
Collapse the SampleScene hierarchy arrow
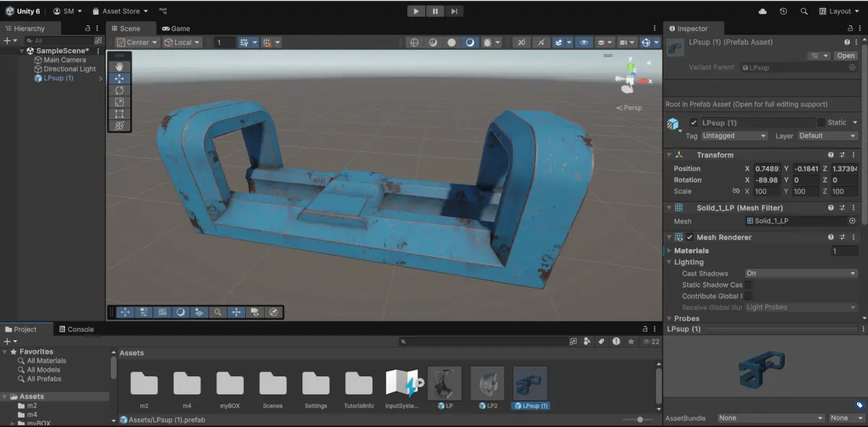tap(22, 51)
